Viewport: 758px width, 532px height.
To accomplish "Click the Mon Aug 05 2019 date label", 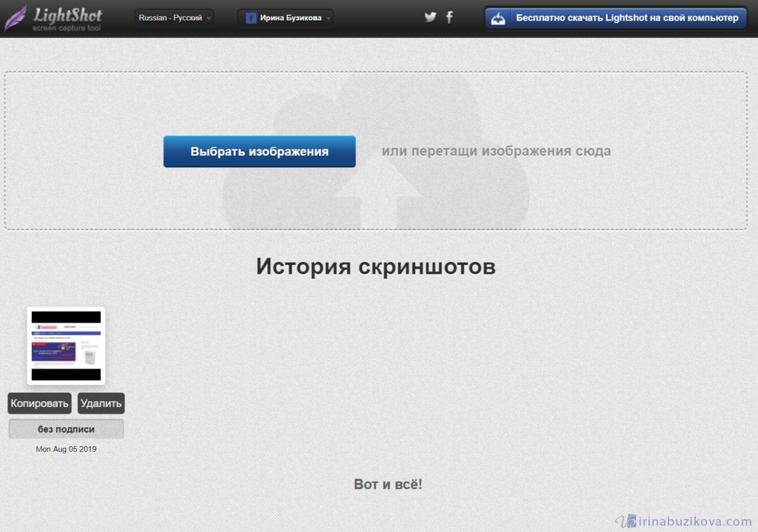I will [x=66, y=449].
